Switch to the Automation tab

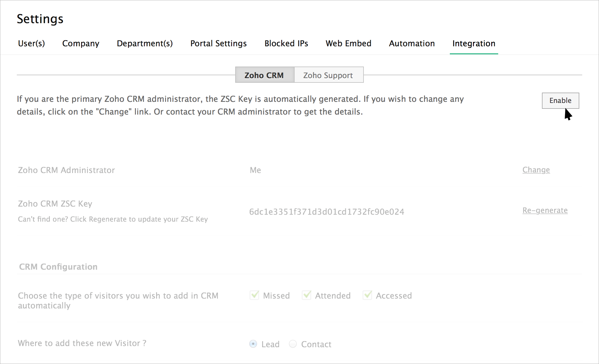point(412,43)
